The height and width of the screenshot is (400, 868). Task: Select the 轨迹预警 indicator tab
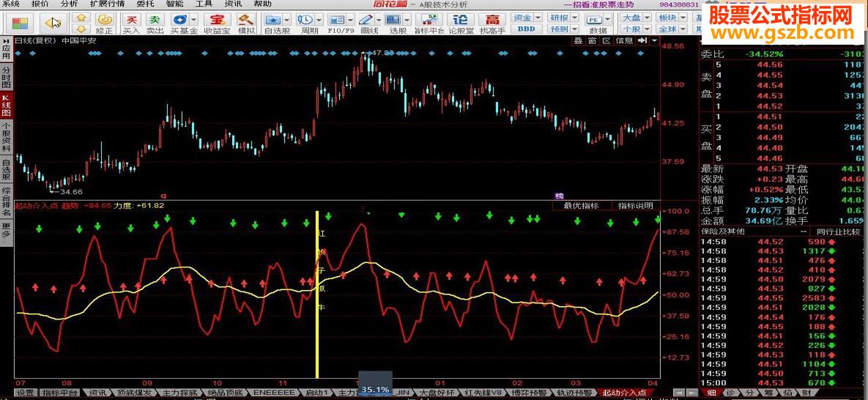[574, 393]
